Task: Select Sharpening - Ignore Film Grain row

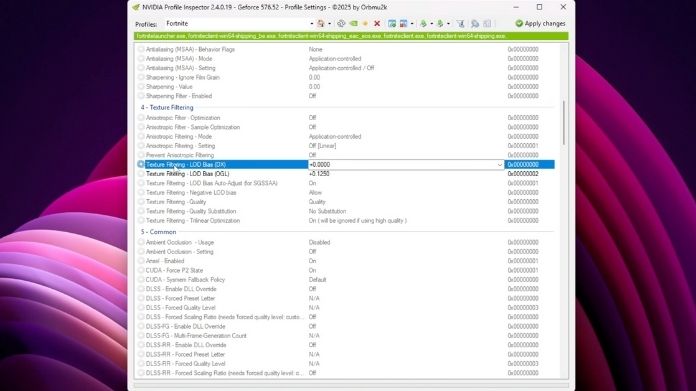Action: (346, 77)
